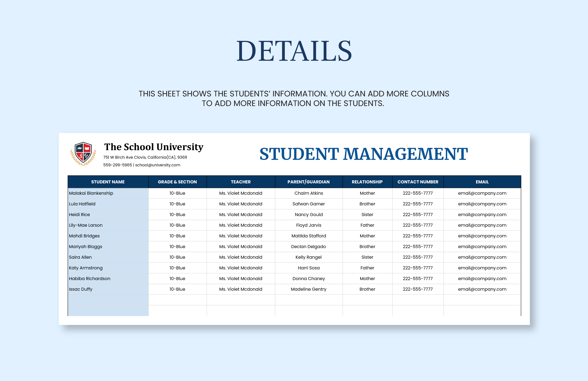Select Mother in Habiba Richardson's row
The width and height of the screenshot is (588, 381).
[x=367, y=278]
